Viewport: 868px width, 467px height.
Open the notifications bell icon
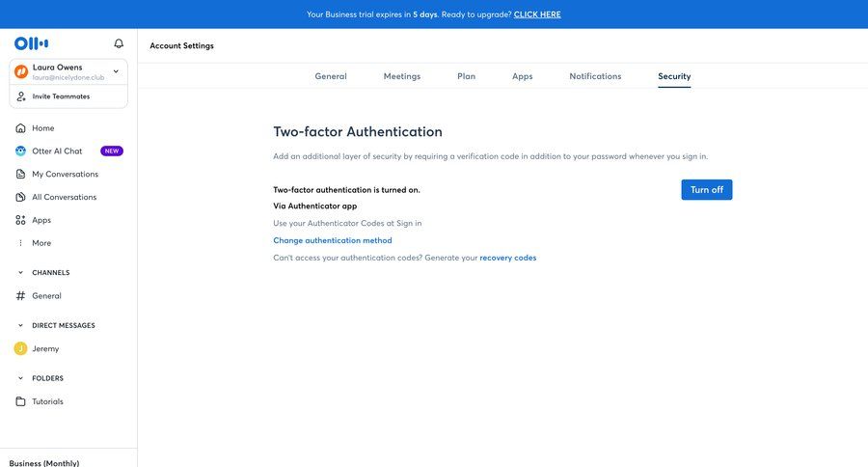point(119,43)
